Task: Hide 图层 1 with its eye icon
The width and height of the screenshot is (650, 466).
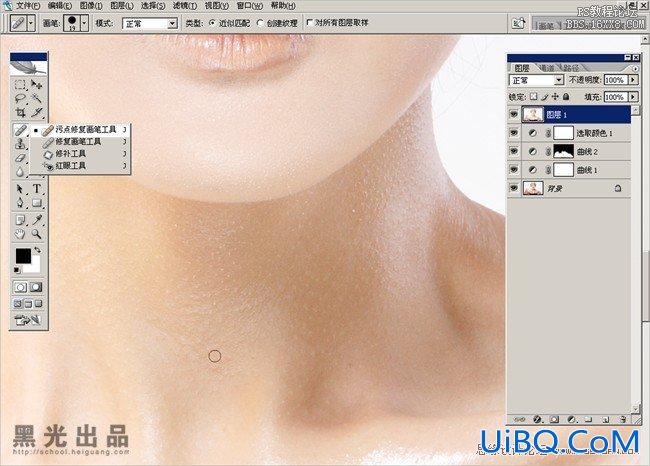Action: coord(514,114)
